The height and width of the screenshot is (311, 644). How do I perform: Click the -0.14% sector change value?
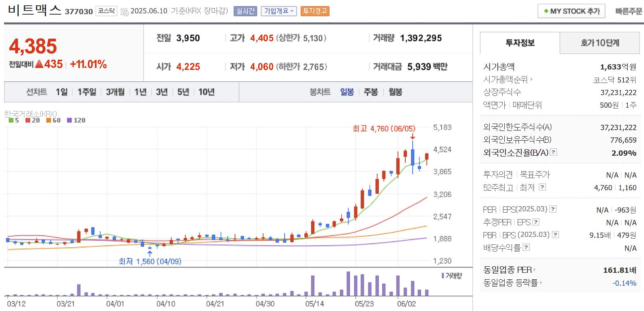click(x=624, y=283)
